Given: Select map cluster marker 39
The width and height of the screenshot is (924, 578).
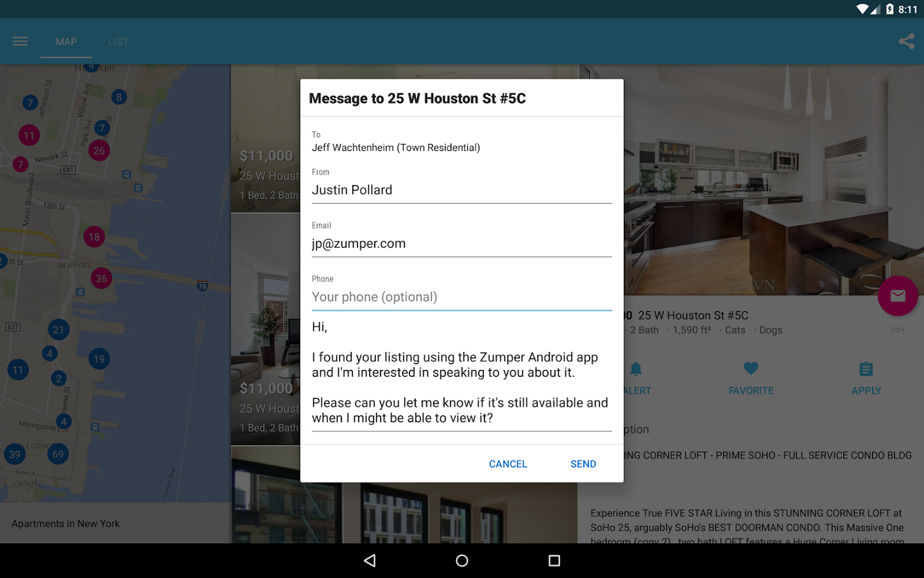Looking at the screenshot, I should point(14,455).
